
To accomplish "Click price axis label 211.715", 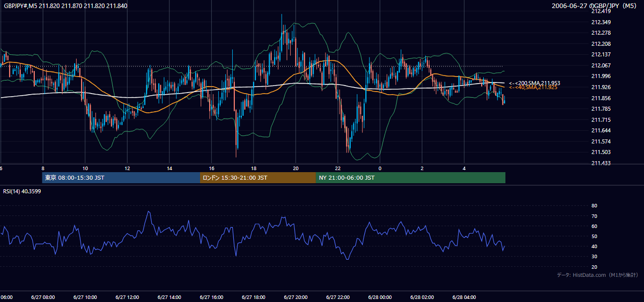I will pos(601,120).
